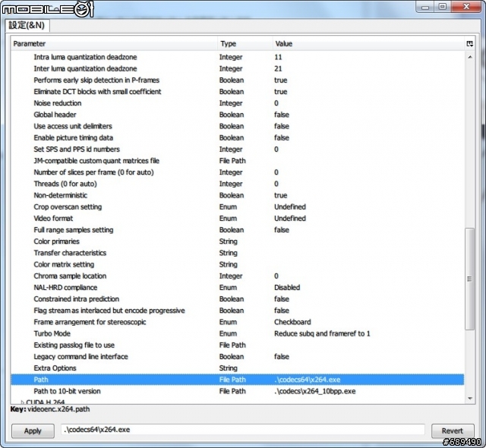Click value 11 of Intra luma deadzone
The width and height of the screenshot is (486, 448).
click(278, 57)
